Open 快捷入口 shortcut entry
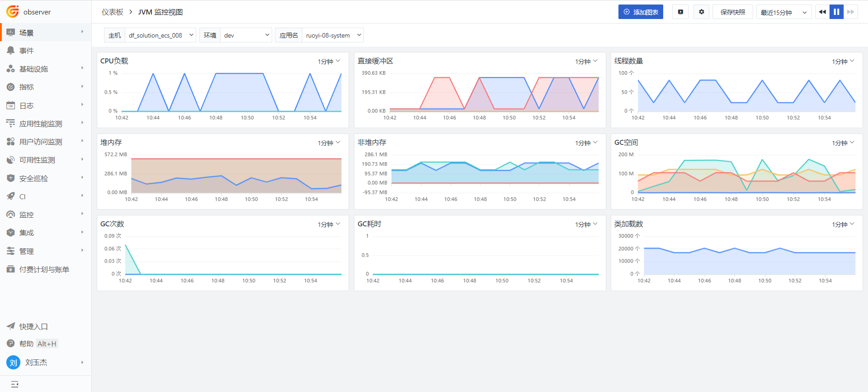The image size is (868, 392). click(x=33, y=326)
